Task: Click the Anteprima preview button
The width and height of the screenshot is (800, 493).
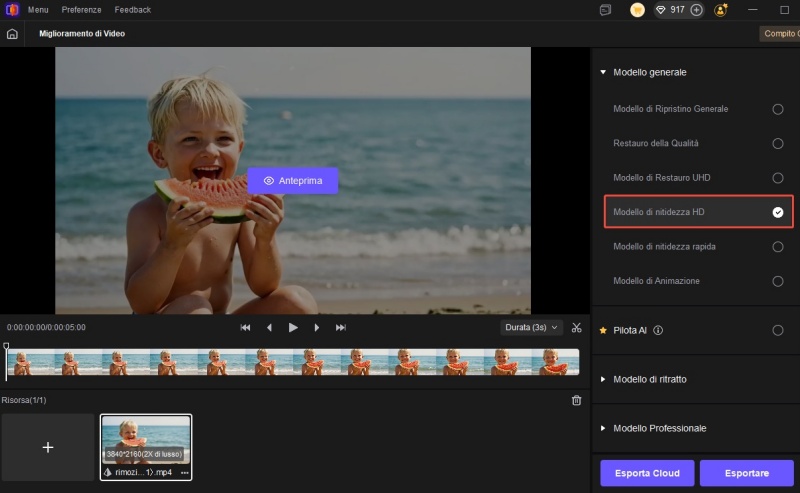Action: coord(292,181)
